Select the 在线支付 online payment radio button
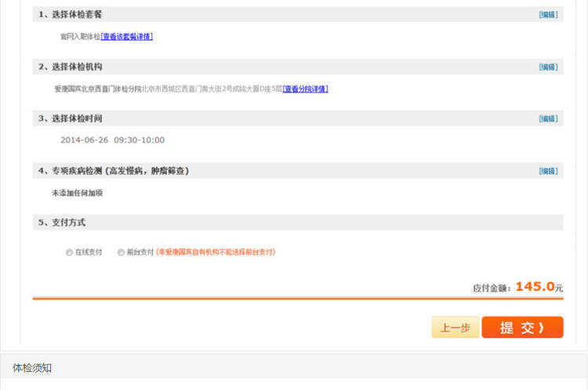 [x=70, y=253]
